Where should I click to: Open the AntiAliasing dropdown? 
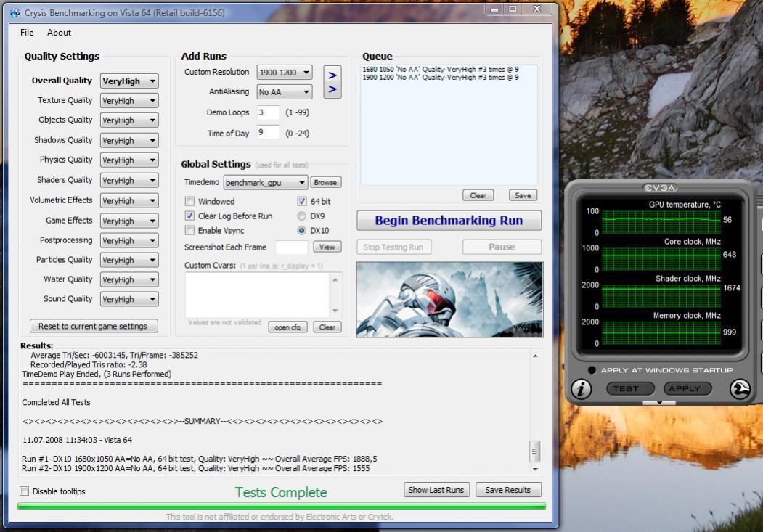(x=285, y=92)
